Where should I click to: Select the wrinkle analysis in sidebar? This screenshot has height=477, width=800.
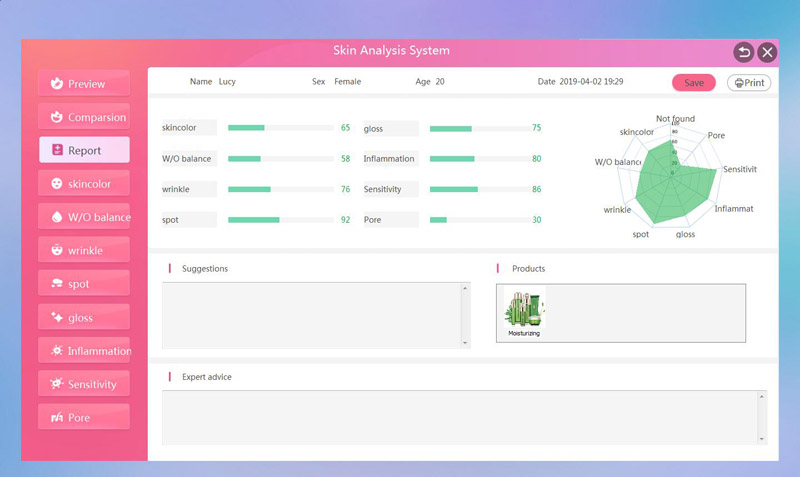click(x=84, y=250)
